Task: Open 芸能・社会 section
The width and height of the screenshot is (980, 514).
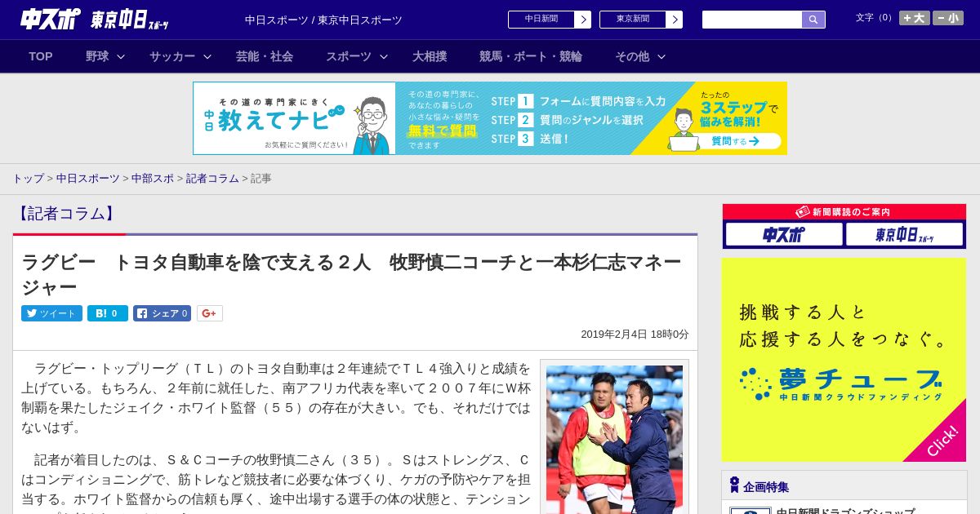Action: (265, 56)
